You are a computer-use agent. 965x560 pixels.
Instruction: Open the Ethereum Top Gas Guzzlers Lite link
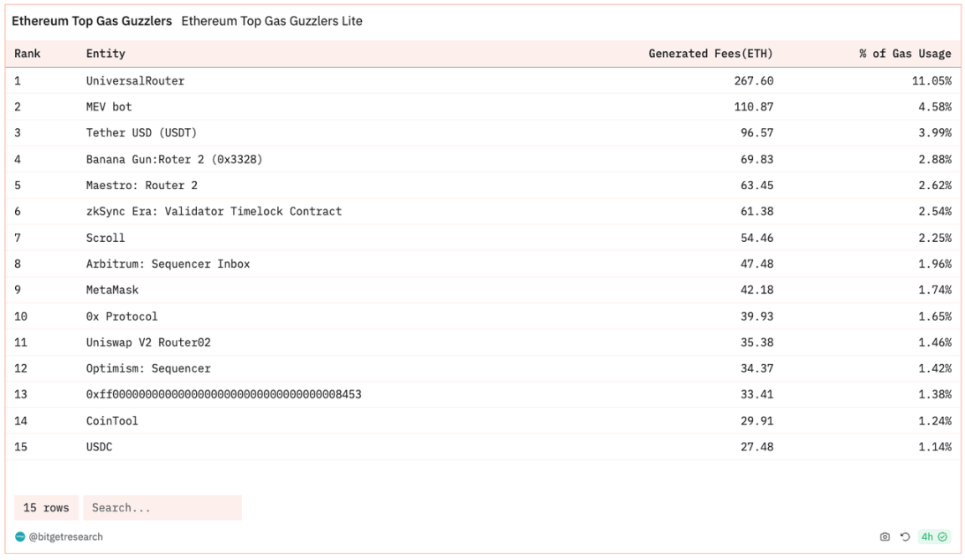[x=272, y=21]
